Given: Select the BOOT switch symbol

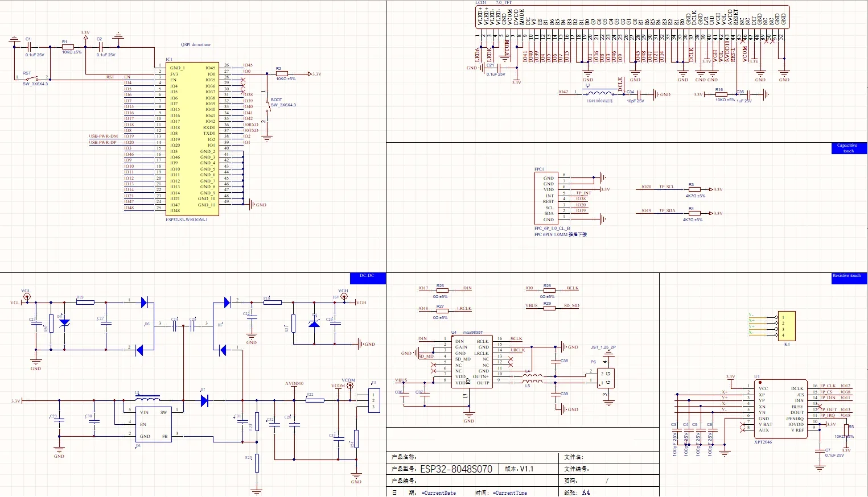Looking at the screenshot, I should (267, 106).
